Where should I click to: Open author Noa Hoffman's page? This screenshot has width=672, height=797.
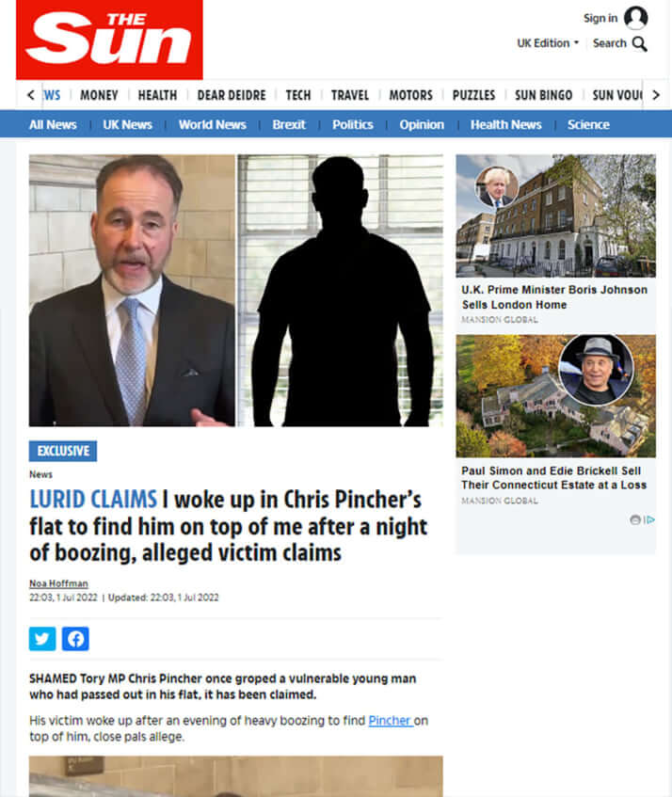(58, 583)
